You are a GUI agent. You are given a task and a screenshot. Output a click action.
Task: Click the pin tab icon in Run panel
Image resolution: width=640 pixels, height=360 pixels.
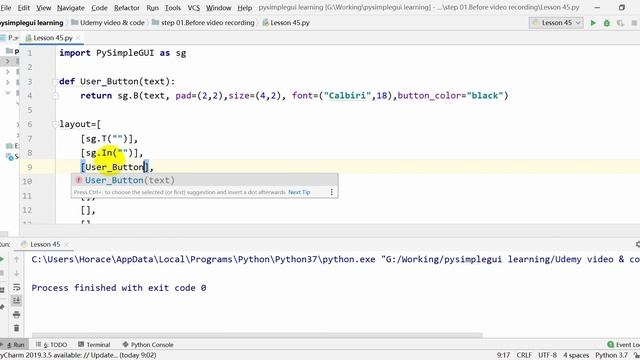click(x=2, y=307)
